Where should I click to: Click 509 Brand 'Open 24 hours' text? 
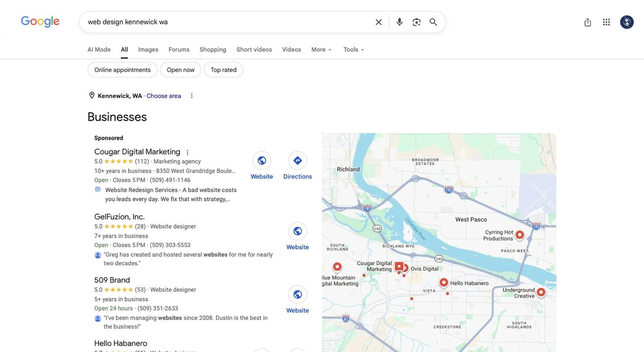coord(114,309)
